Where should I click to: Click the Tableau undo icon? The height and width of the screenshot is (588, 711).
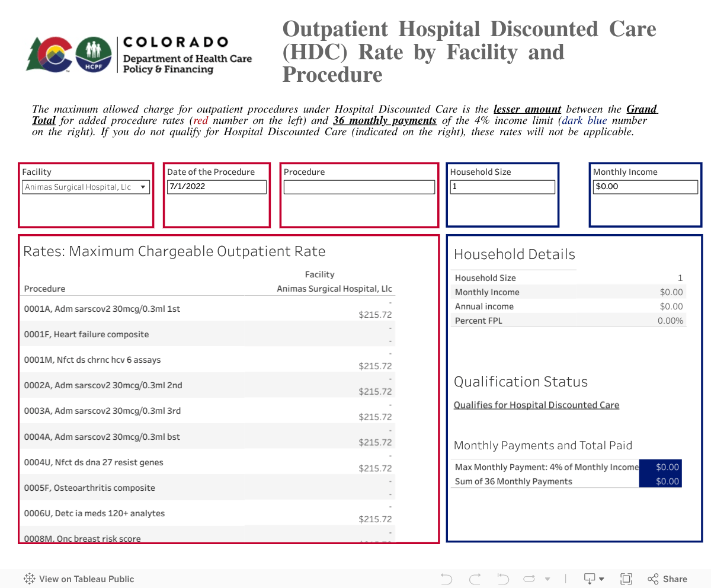pyautogui.click(x=446, y=579)
